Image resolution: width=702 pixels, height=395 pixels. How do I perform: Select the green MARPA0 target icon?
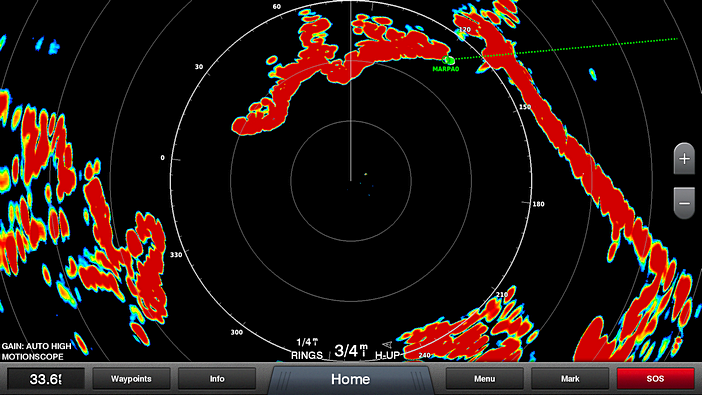448,60
